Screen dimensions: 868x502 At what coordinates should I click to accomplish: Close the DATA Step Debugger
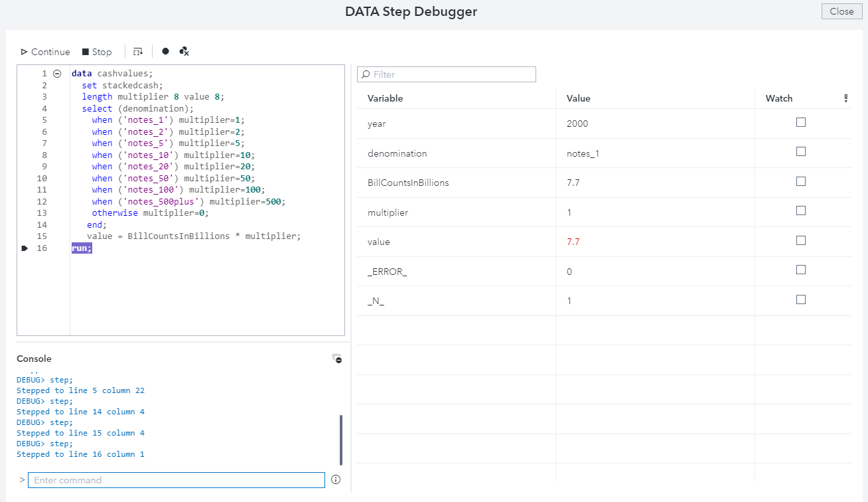(x=841, y=11)
